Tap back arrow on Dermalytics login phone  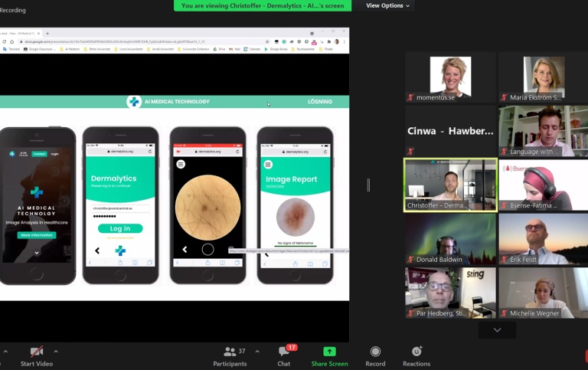pos(97,250)
